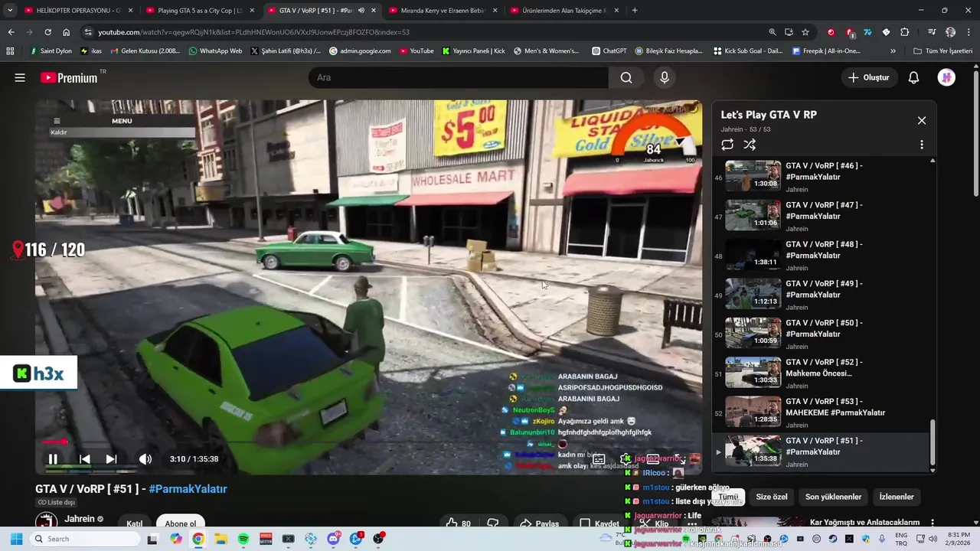Open the Jahrein channel avatar
The image size is (980, 551).
pyautogui.click(x=47, y=521)
